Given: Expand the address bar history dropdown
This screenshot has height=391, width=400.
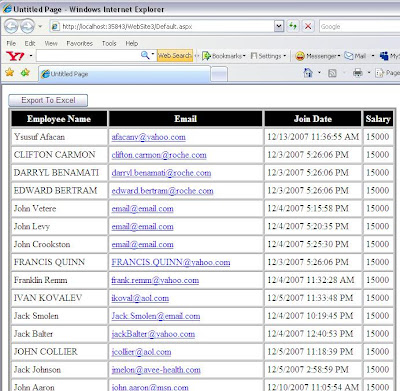Looking at the screenshot, I should 279,26.
